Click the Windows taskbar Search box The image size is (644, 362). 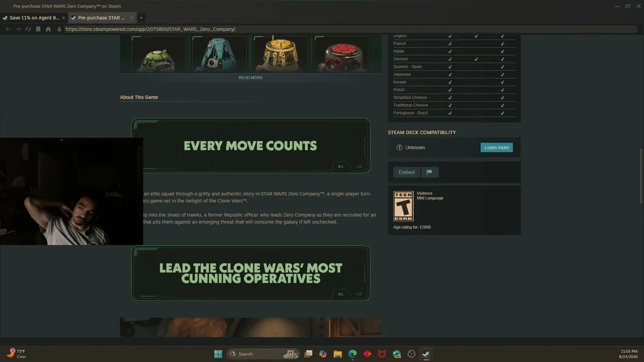coord(263,354)
